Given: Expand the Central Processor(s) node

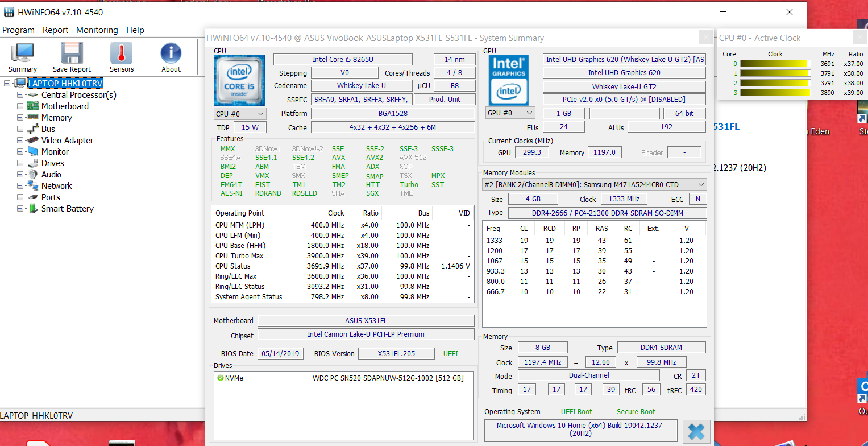Looking at the screenshot, I should pos(20,95).
